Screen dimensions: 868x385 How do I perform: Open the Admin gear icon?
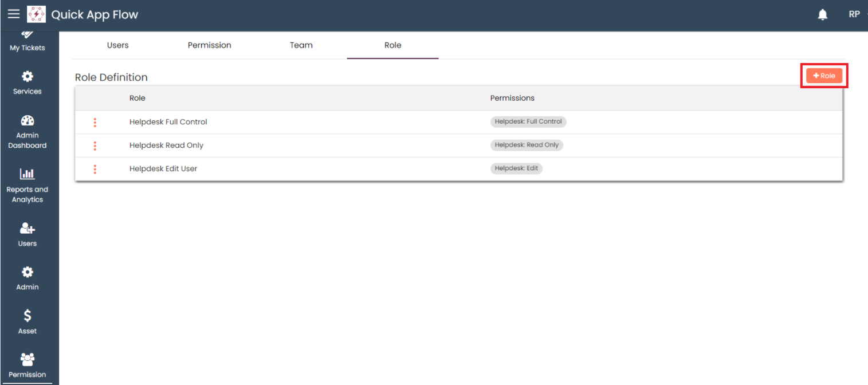27,272
